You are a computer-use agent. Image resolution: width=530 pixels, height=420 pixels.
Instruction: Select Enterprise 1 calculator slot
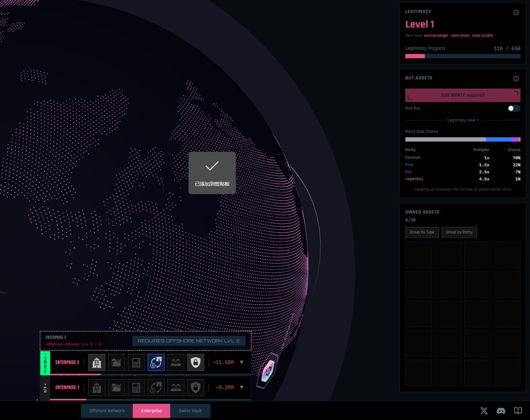click(136, 387)
